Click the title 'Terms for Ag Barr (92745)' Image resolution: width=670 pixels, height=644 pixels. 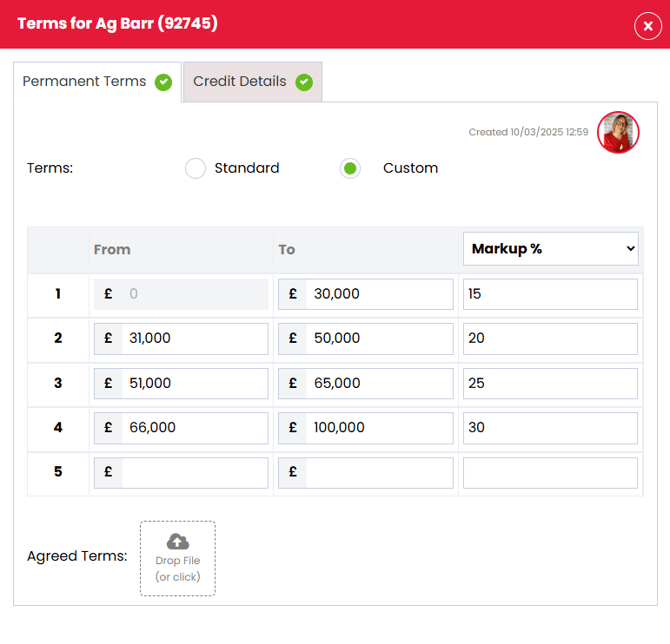tap(118, 24)
